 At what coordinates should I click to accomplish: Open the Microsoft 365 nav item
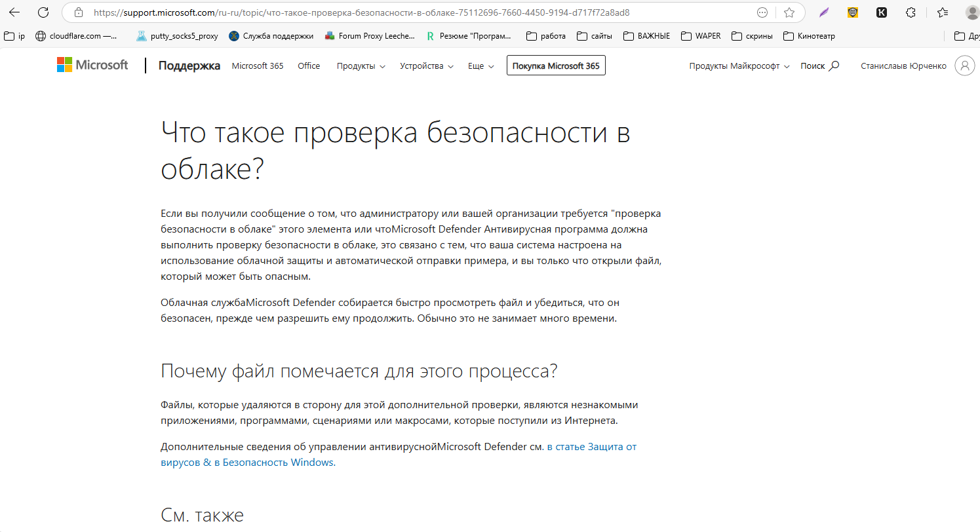[x=258, y=66]
